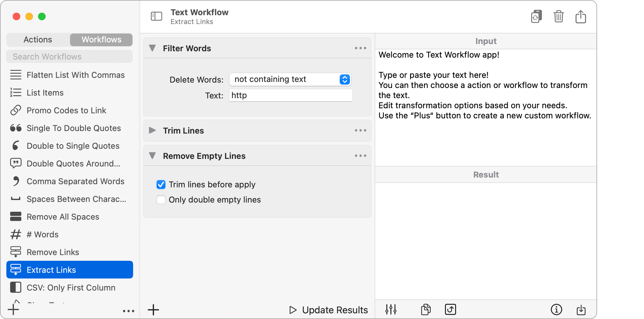The image size is (644, 319).
Task: Switch to the Actions tab
Action: click(x=38, y=40)
